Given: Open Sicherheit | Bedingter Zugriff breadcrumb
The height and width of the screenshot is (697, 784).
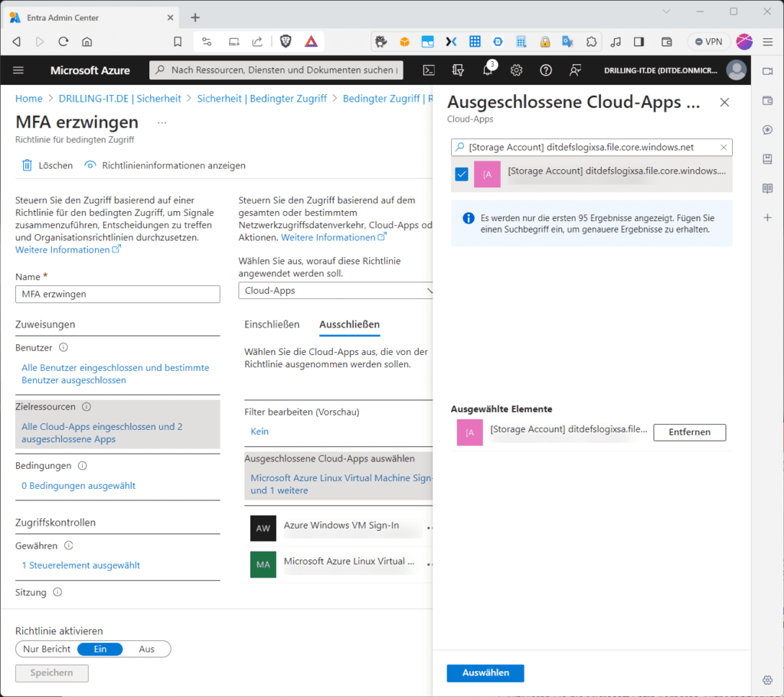Looking at the screenshot, I should tap(262, 99).
